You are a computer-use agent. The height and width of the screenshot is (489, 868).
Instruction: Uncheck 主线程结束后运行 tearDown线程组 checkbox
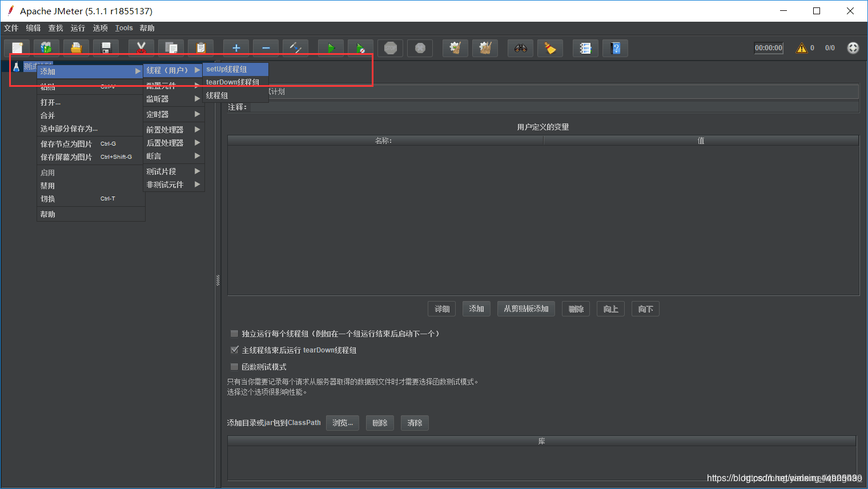pos(234,350)
